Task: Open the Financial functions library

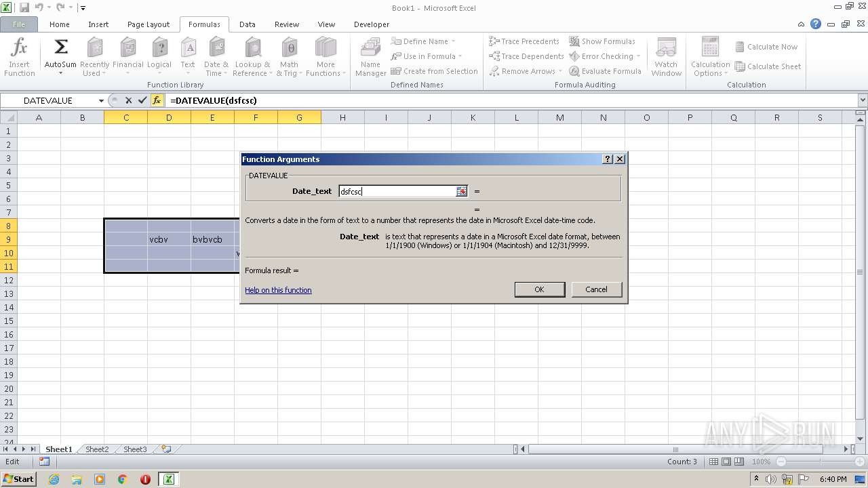Action: tap(127, 58)
